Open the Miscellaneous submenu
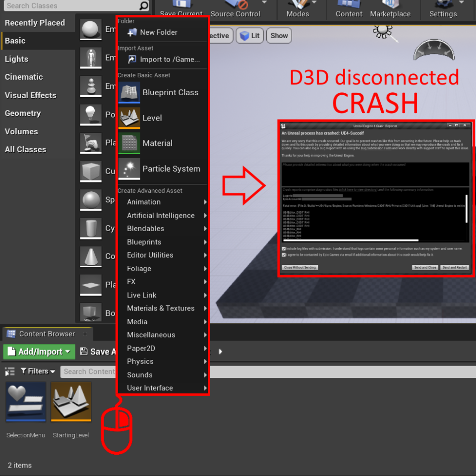476x476 pixels. coord(163,335)
